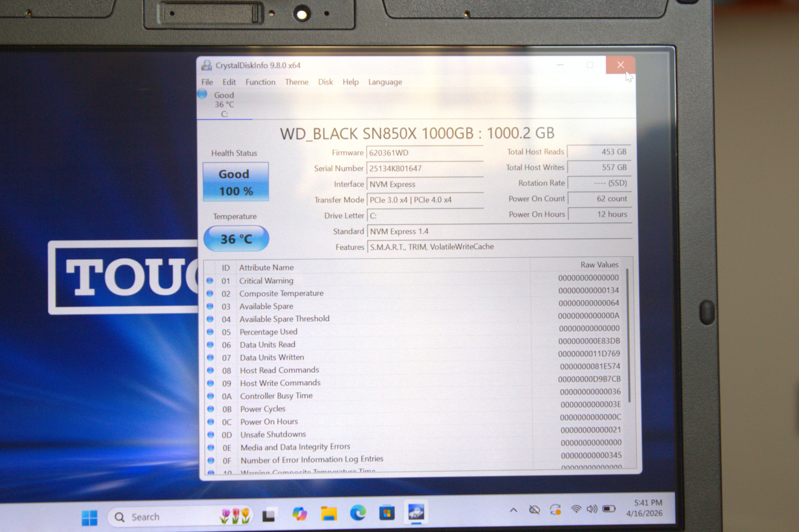
Task: Click the Good 100 % health status button
Action: [235, 182]
